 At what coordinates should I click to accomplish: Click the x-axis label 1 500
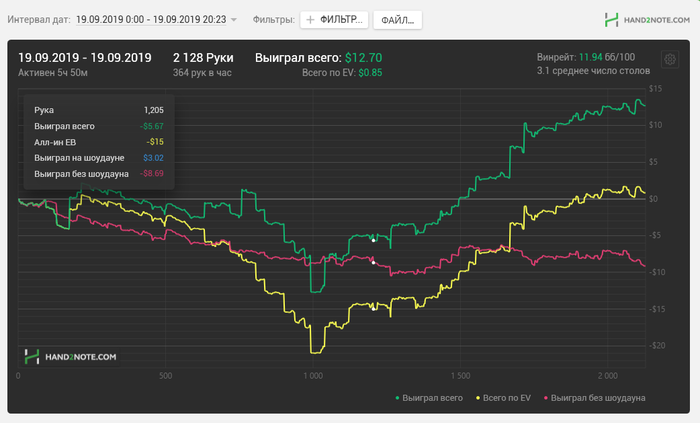pyautogui.click(x=460, y=376)
